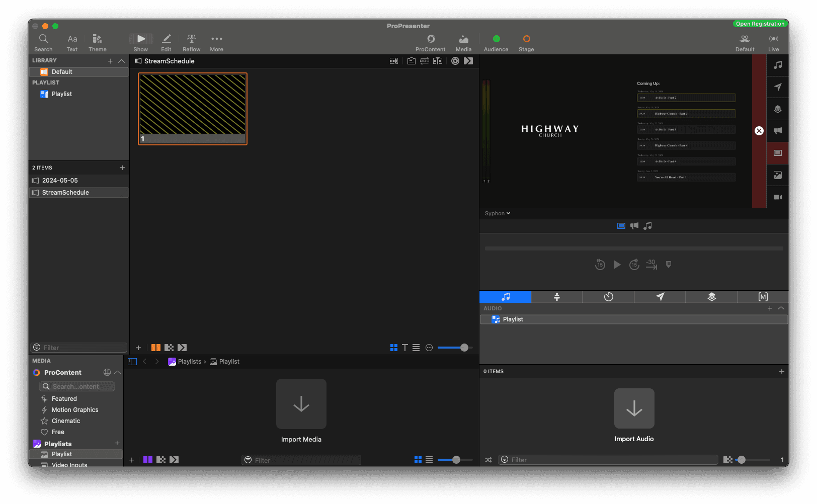Toggle the Live indicator
The height and width of the screenshot is (504, 817).
(774, 43)
